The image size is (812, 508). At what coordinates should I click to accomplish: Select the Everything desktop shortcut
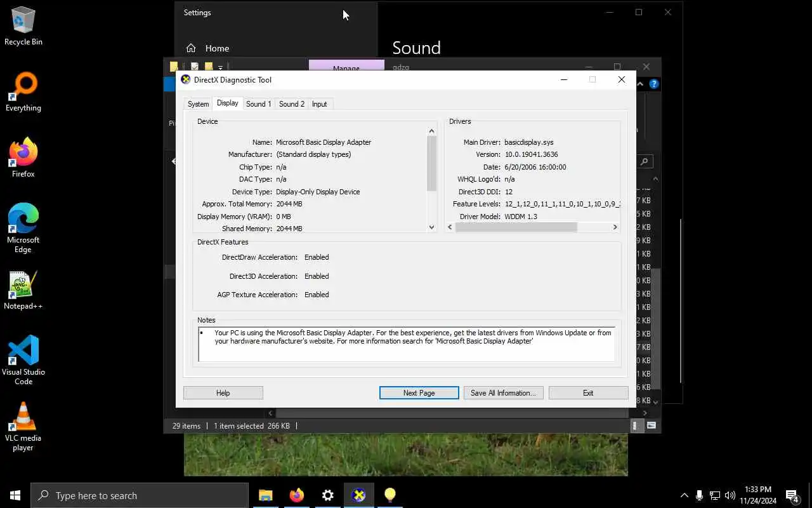tap(23, 93)
